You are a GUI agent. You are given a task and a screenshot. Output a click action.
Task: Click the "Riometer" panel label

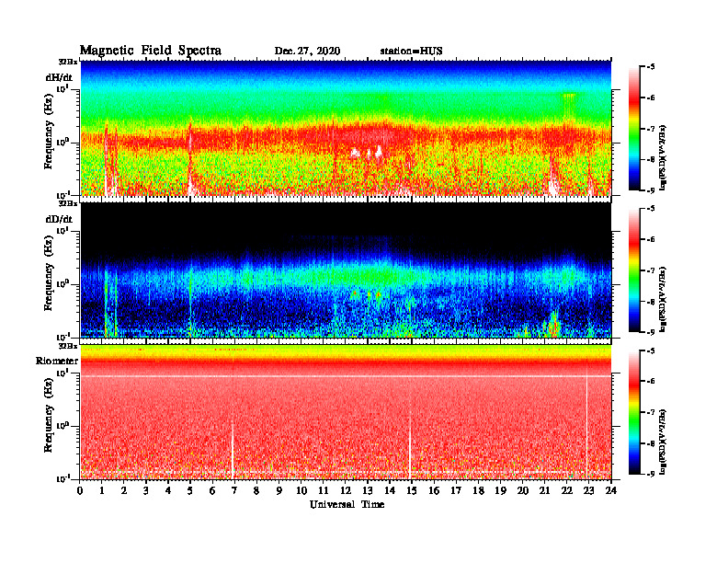[57, 361]
